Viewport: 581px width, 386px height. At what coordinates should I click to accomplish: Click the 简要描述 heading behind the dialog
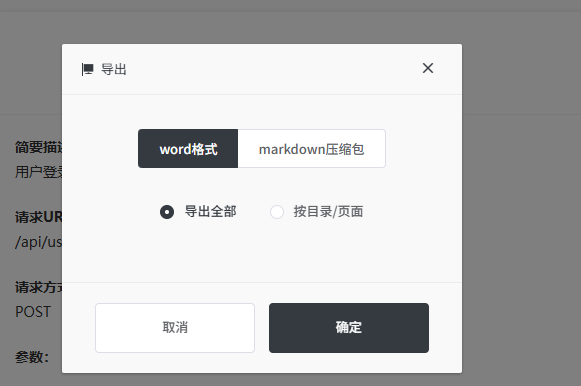[39, 147]
